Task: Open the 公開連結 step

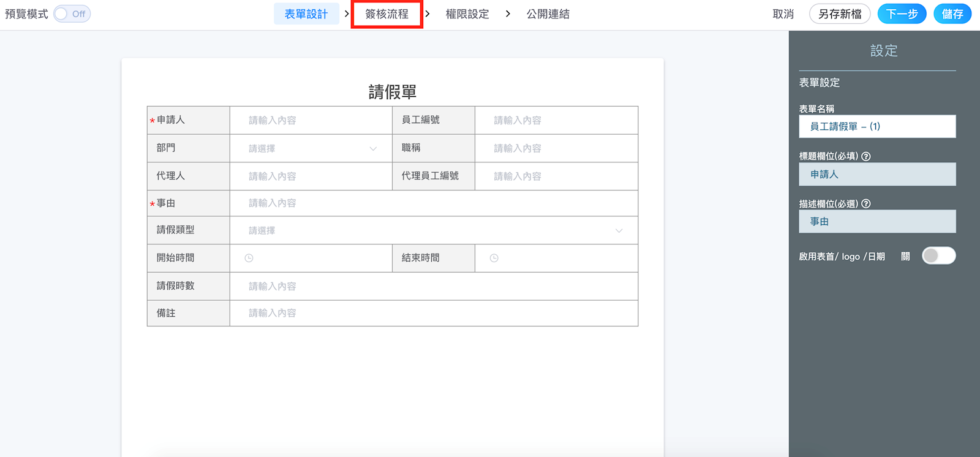Action: (548, 14)
